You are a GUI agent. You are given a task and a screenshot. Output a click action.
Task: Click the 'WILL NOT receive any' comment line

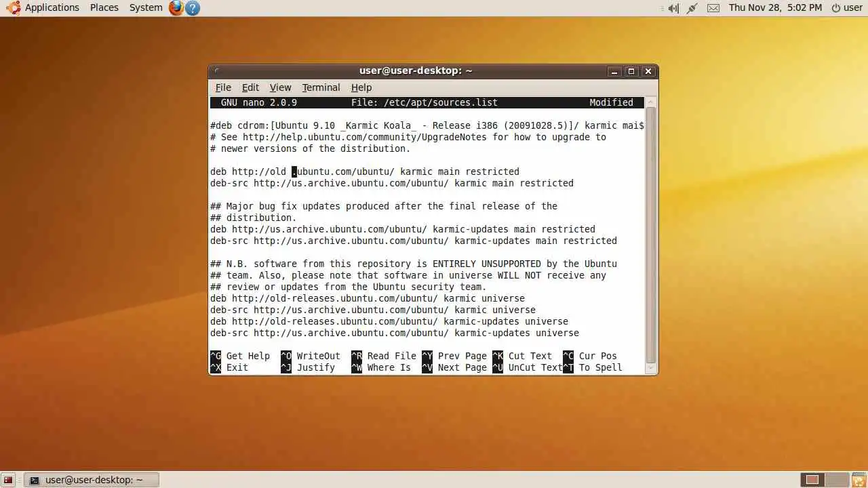click(x=408, y=275)
